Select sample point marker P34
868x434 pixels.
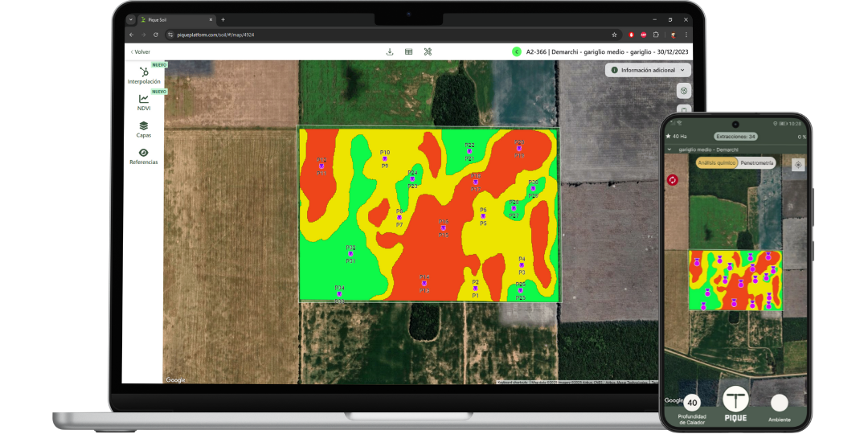point(339,294)
